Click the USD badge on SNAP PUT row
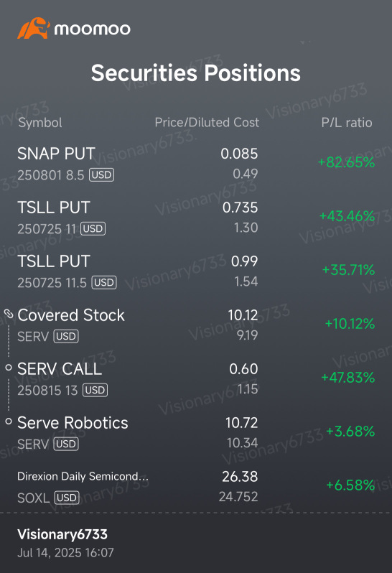 point(101,174)
